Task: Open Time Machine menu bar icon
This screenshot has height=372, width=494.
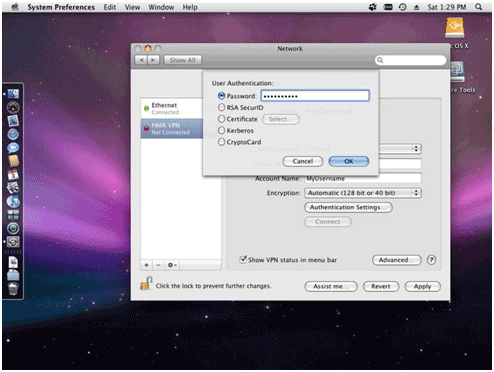Action: pos(403,7)
